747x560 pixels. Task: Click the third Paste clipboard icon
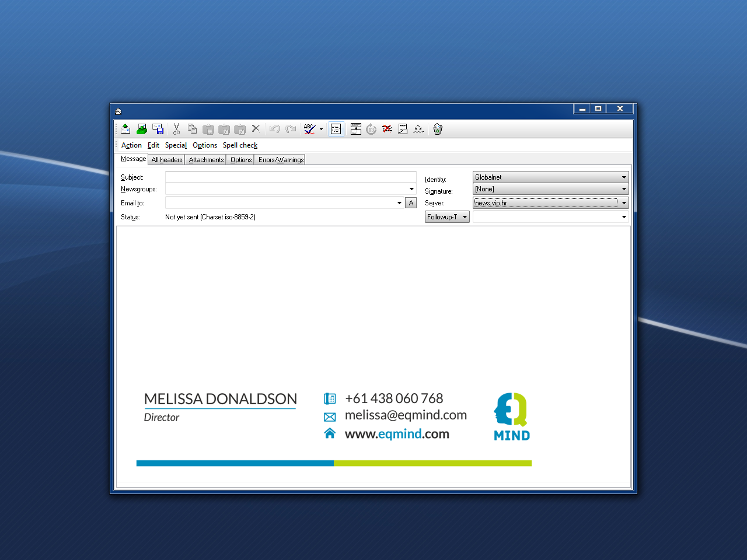(x=240, y=129)
